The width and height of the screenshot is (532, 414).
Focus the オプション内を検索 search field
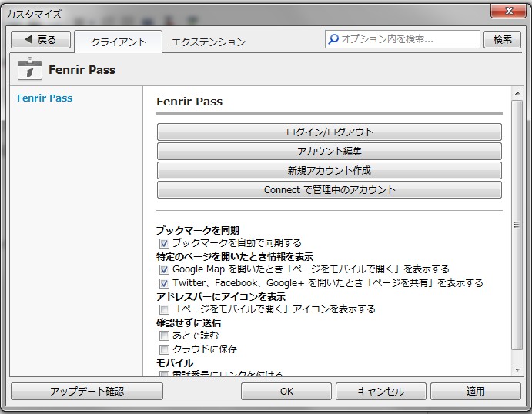click(403, 39)
